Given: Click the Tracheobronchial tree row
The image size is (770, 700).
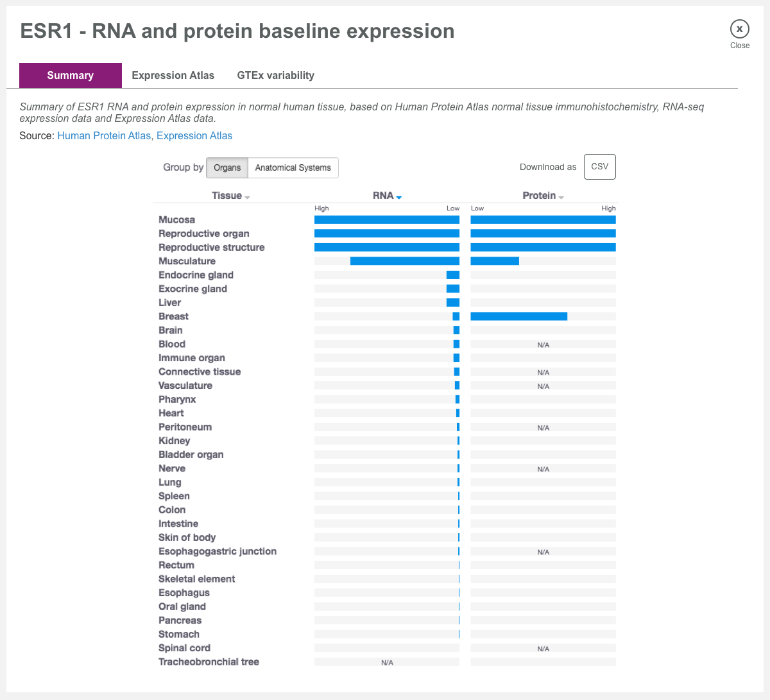Looking at the screenshot, I should click(x=209, y=662).
